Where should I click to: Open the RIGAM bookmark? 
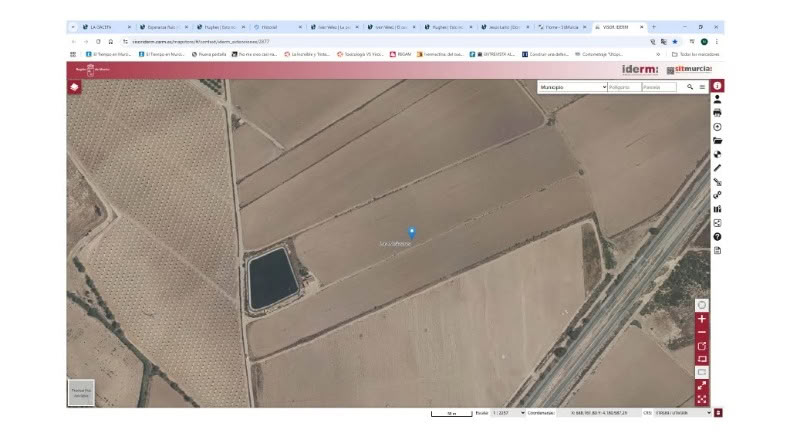[401, 54]
